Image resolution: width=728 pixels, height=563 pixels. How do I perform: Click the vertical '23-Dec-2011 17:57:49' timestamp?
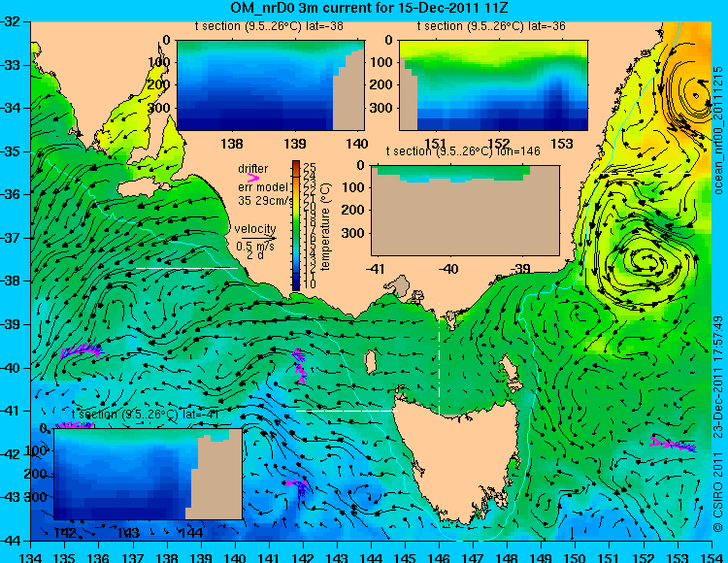[718, 377]
